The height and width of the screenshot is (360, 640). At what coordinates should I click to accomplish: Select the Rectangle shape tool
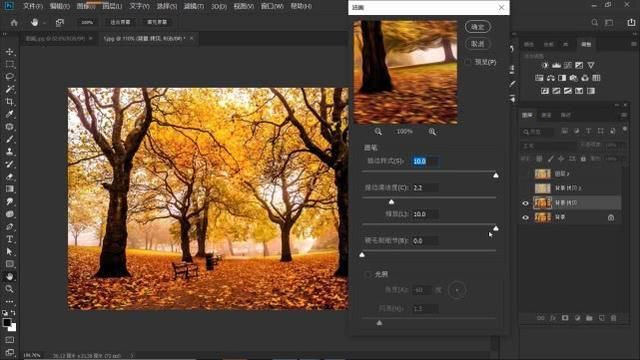[x=9, y=264]
